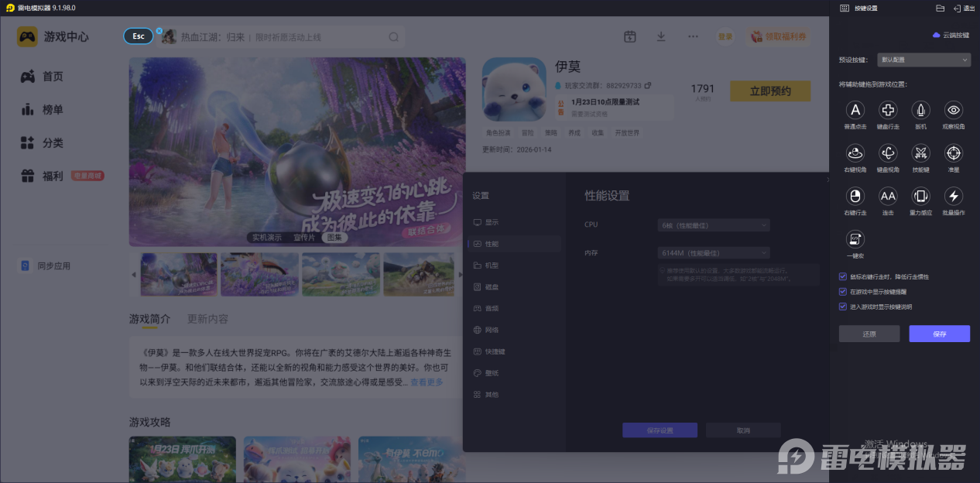Disable 进入游戏时显示按键说明 checkbox
Screen dimensions: 980x483
843,307
